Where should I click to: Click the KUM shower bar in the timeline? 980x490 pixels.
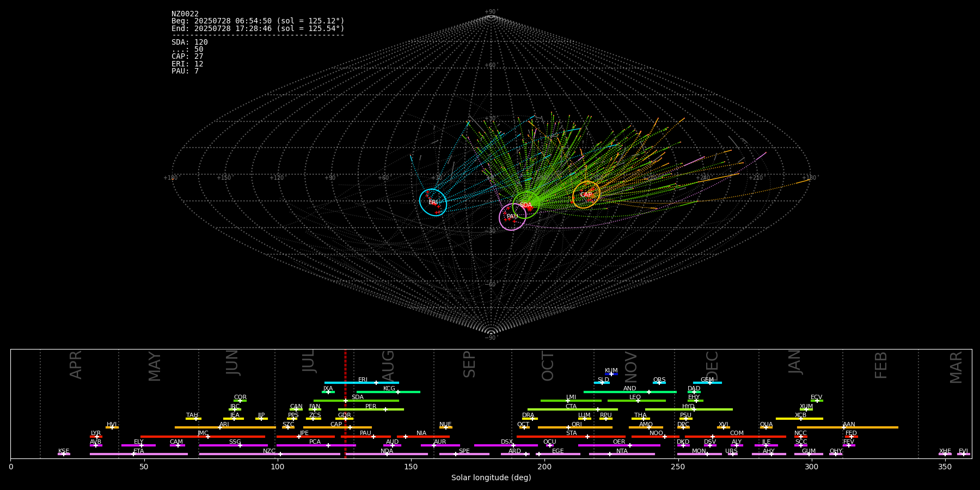click(x=611, y=374)
